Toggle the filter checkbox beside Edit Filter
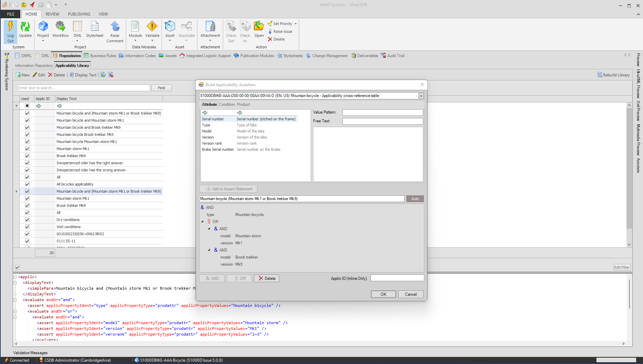This screenshot has height=364, width=643. point(17,267)
